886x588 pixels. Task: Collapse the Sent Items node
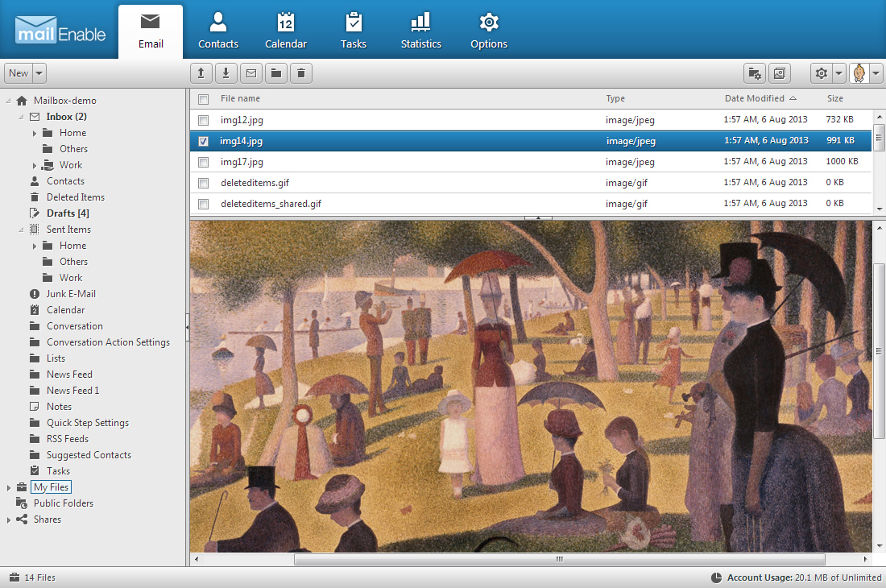point(22,230)
